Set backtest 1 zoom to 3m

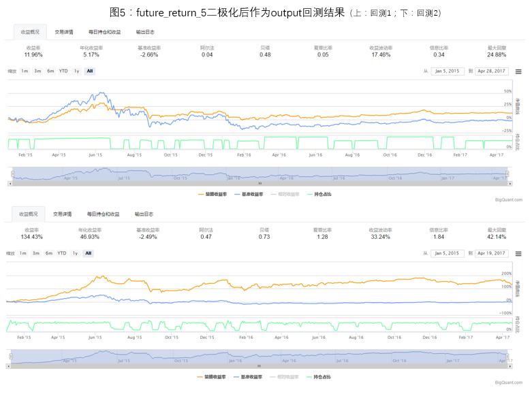(37, 71)
